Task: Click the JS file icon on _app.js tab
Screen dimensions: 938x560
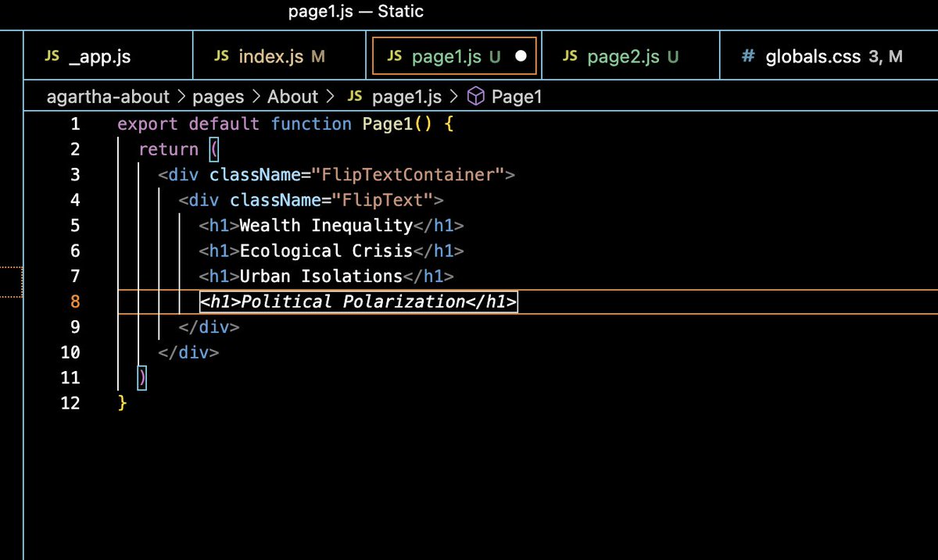Action: click(52, 56)
